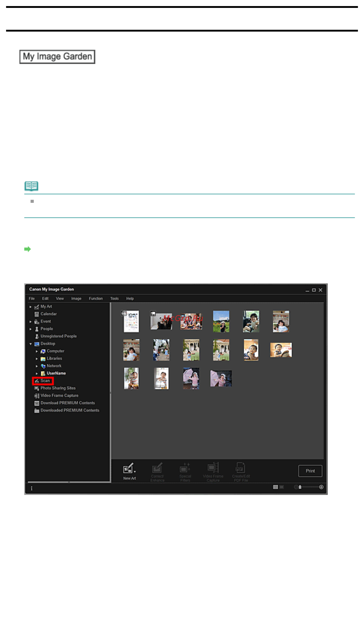Click the Computer icon in tree
This screenshot has width=364, height=636.
43,351
